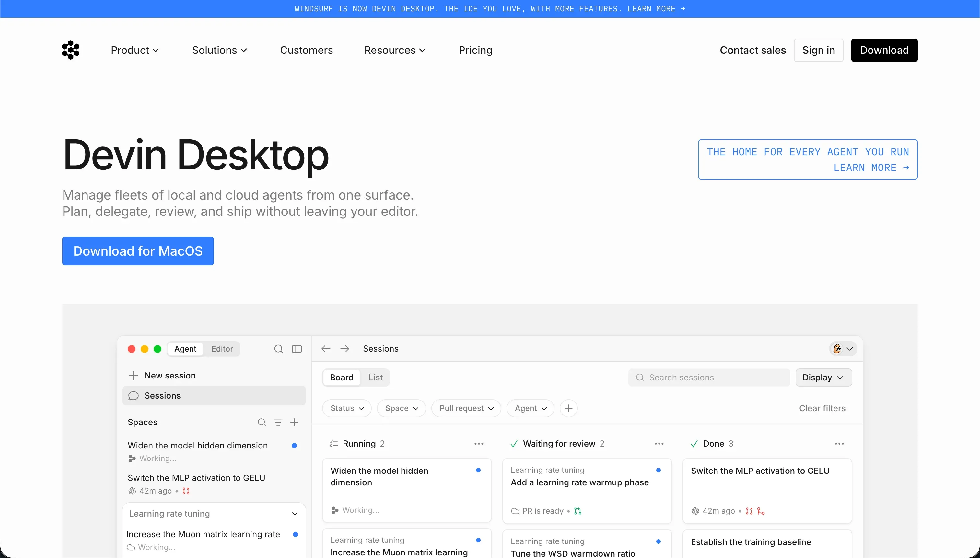
Task: Select sidebar item Increase the Muon matrix learning rate
Action: pos(214,541)
